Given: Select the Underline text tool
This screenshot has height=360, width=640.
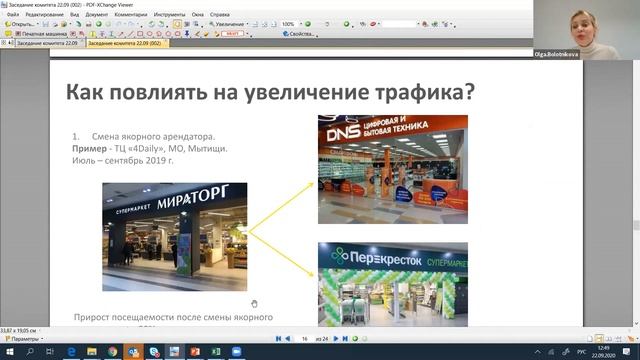Looking at the screenshot, I should tap(111, 33).
